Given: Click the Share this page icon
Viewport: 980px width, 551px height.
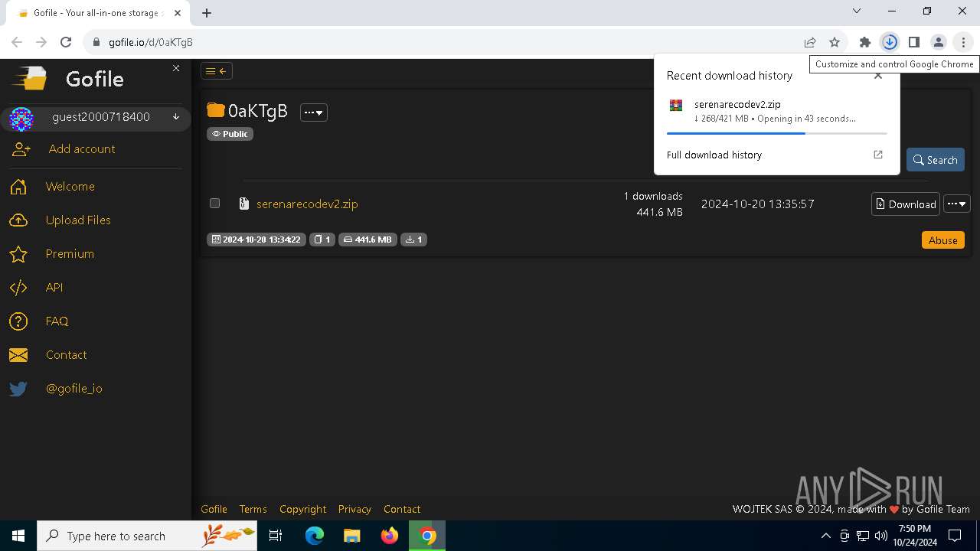Looking at the screenshot, I should (x=810, y=42).
